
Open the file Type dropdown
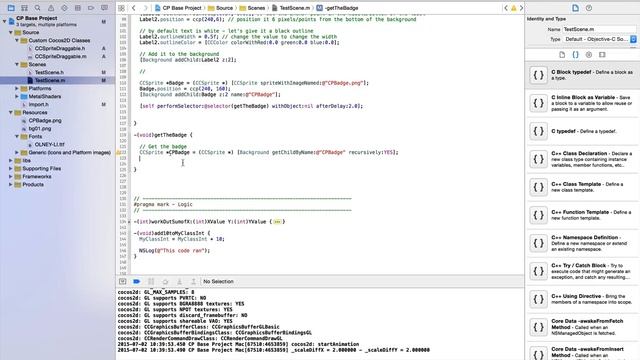[600, 39]
